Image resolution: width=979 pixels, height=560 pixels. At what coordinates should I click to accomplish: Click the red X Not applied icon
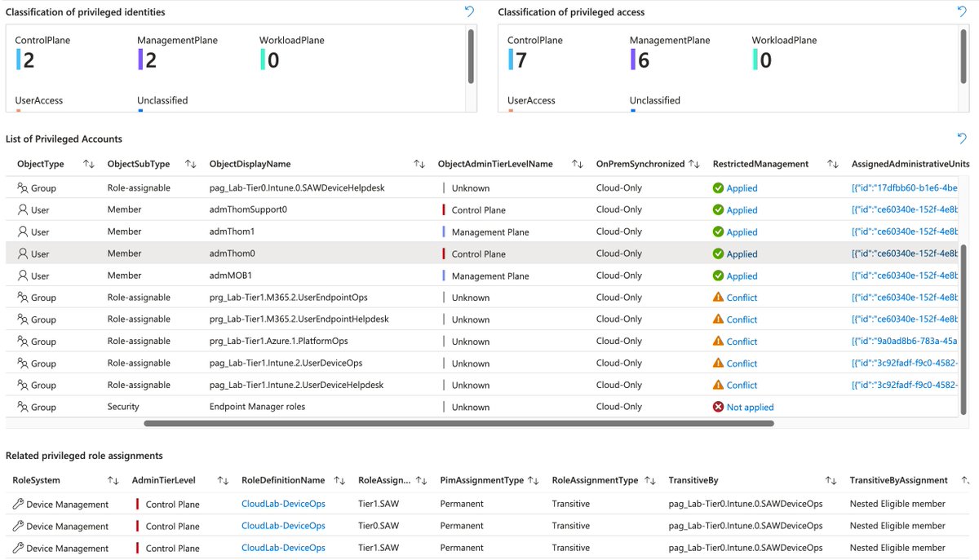[x=718, y=407]
